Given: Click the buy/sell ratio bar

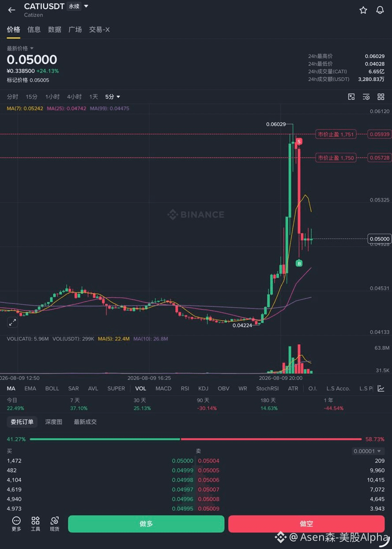Looking at the screenshot, I should tap(196, 439).
